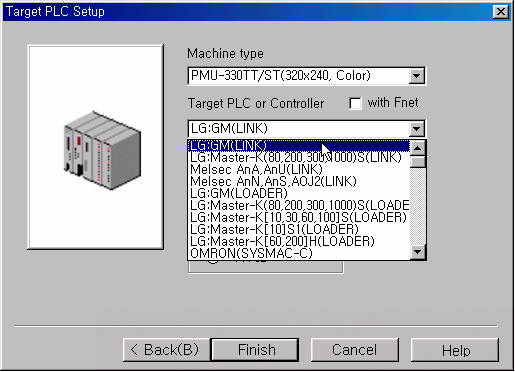
Task: Select LG:GM(LOADER) list item
Action: [299, 194]
